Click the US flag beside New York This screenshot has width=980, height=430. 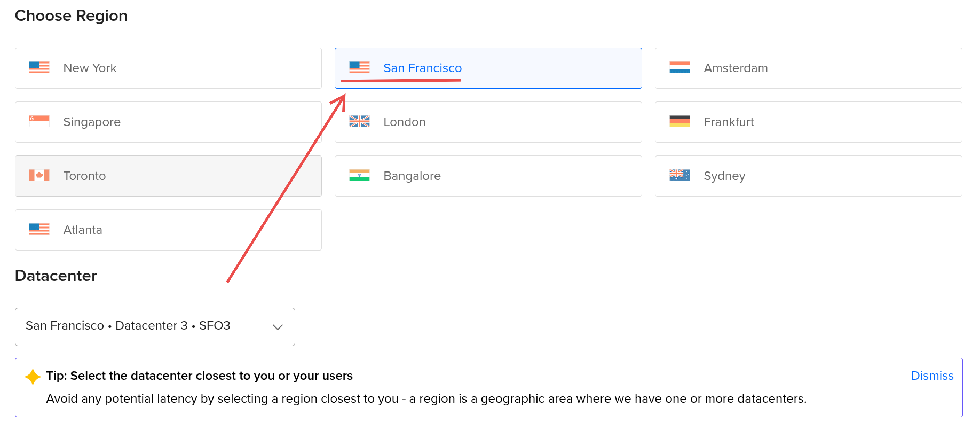[38, 68]
